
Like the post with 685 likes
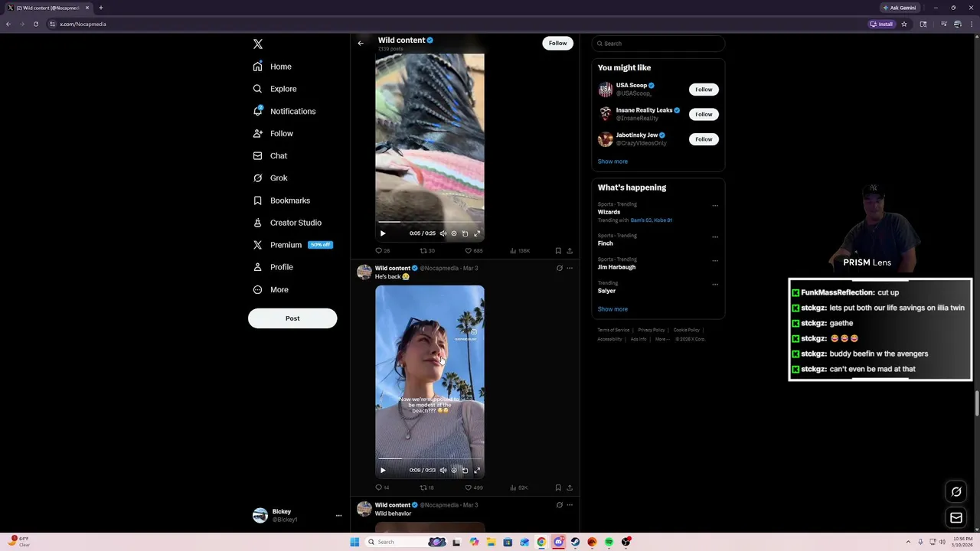474,251
